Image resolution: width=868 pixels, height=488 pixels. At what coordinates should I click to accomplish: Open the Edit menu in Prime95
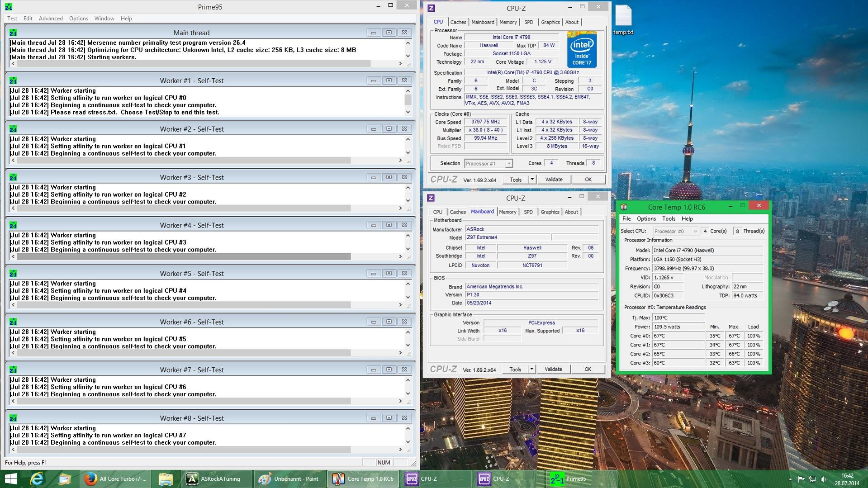[x=28, y=19]
